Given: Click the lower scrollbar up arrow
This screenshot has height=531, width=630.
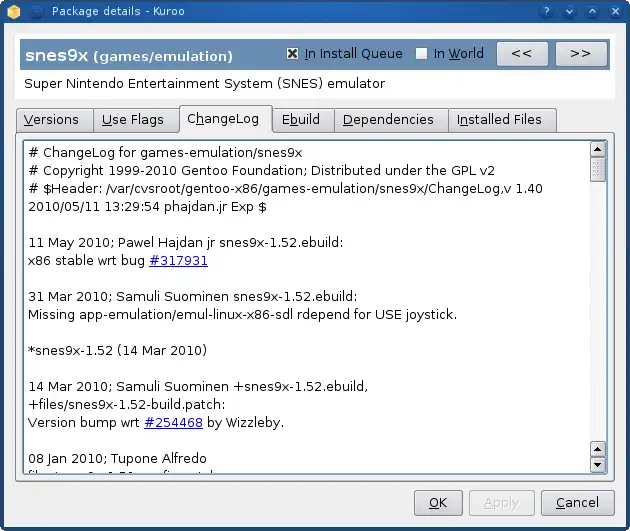Looking at the screenshot, I should coord(598,449).
